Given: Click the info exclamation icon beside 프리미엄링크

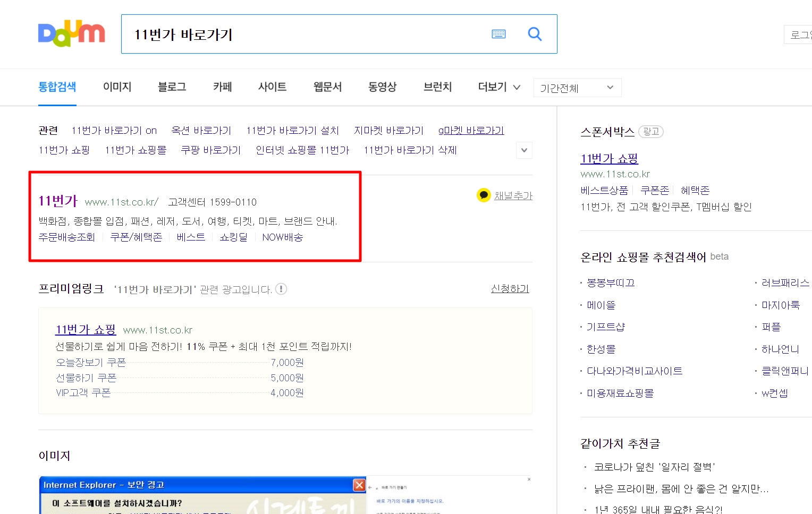Looking at the screenshot, I should click(281, 289).
